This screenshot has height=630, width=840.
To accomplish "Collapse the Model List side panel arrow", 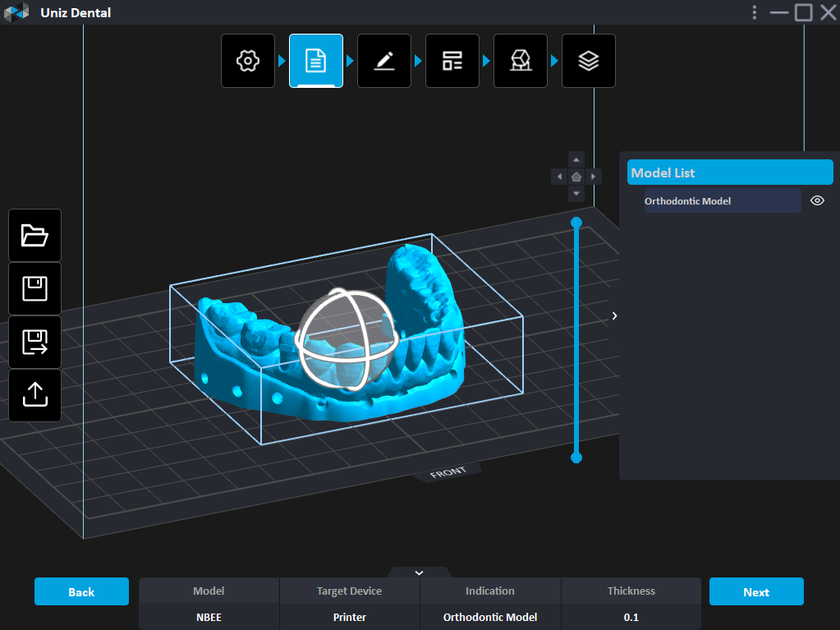I will point(614,315).
